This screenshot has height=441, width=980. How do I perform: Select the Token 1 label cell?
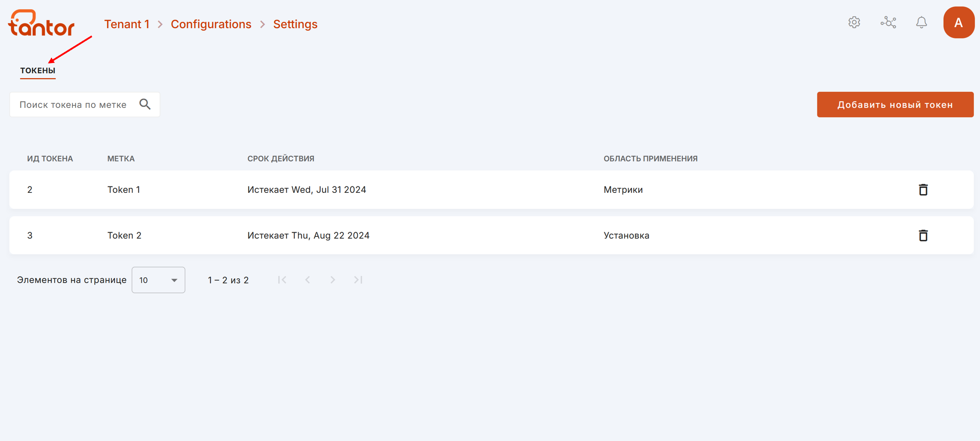pyautogui.click(x=124, y=190)
